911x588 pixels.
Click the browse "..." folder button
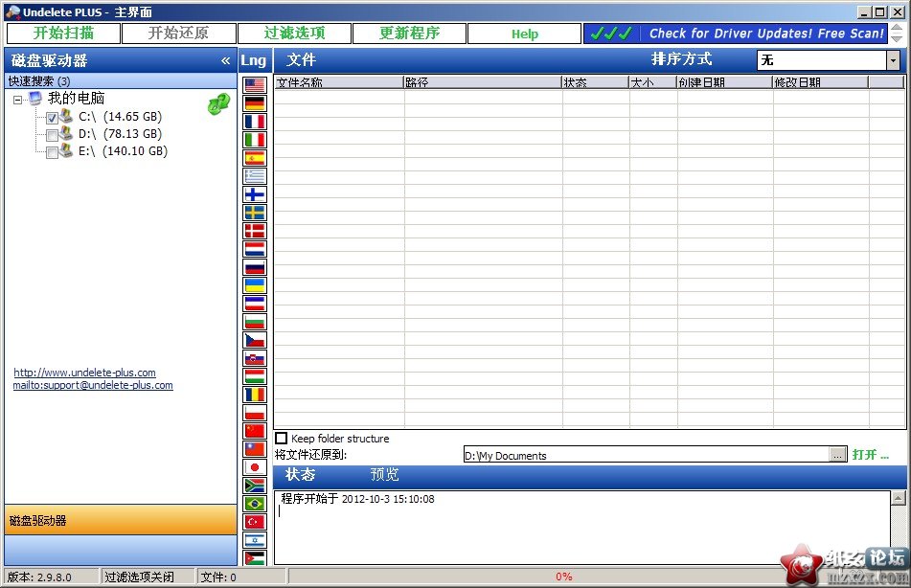pos(838,455)
